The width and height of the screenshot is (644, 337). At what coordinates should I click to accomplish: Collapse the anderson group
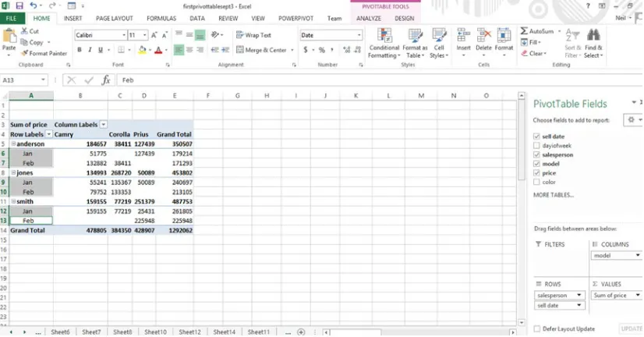click(13, 144)
